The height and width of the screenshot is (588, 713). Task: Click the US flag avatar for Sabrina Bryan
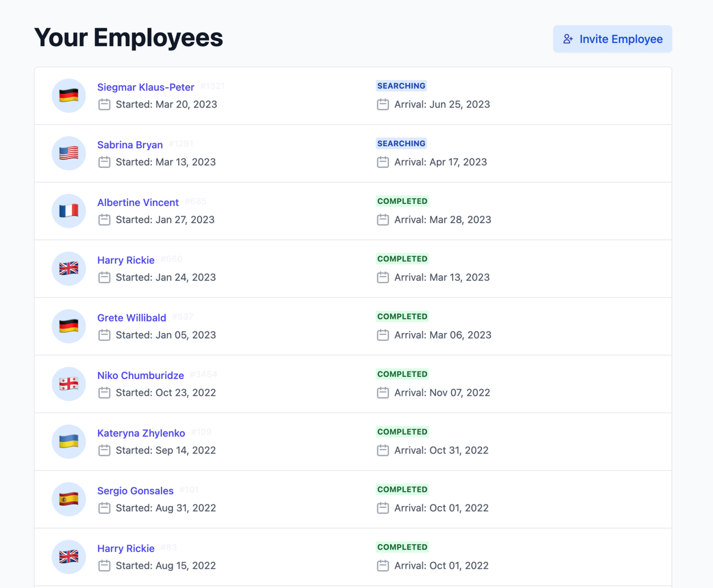(69, 153)
